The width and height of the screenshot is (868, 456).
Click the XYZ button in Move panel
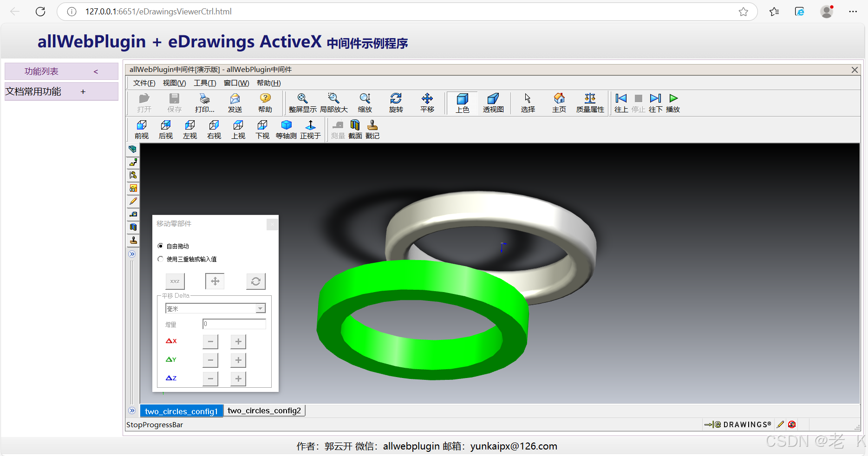point(175,281)
